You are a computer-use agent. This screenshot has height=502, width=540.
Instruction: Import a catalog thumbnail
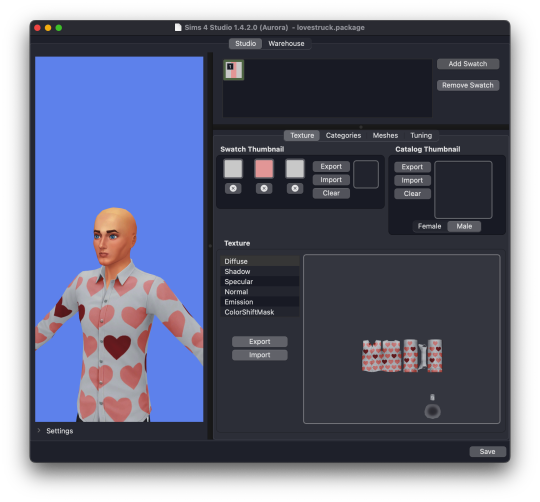click(412, 180)
